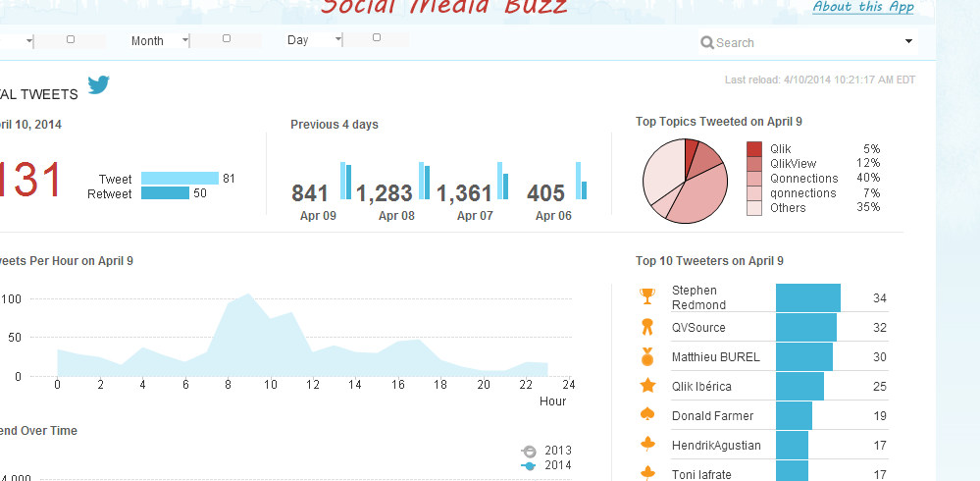The image size is (980, 481).
Task: Click the search magnifier icon
Action: pos(706,42)
